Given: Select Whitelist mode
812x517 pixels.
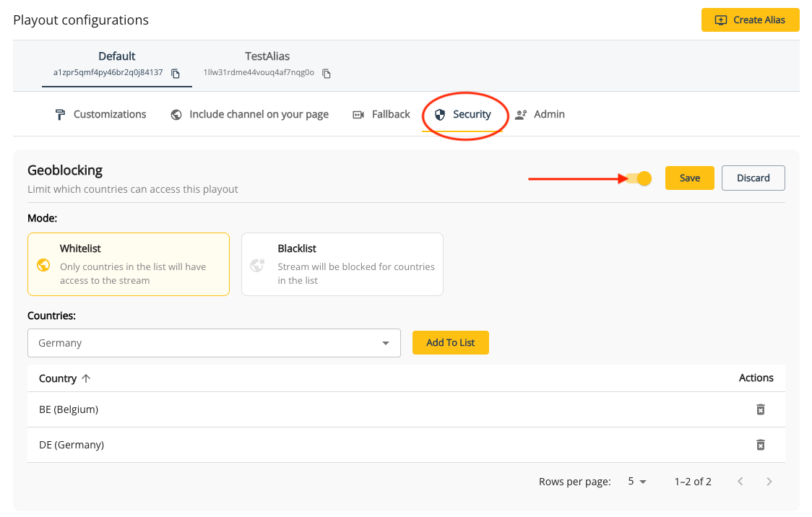Looking at the screenshot, I should click(129, 264).
